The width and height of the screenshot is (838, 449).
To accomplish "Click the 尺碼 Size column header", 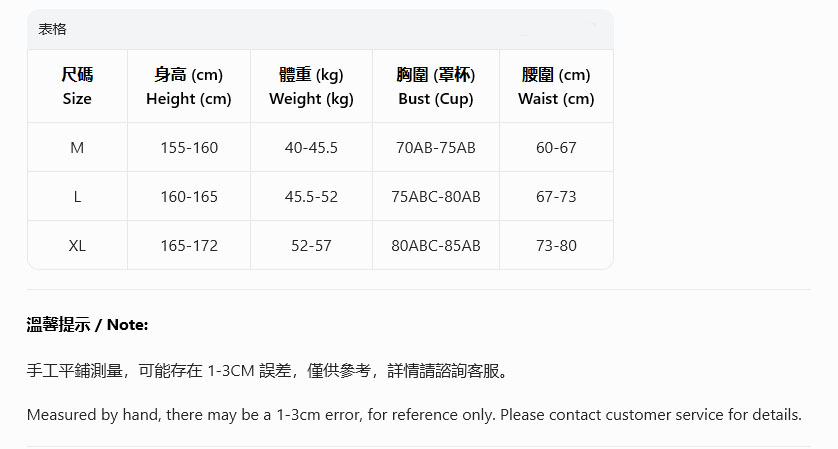I will point(77,87).
